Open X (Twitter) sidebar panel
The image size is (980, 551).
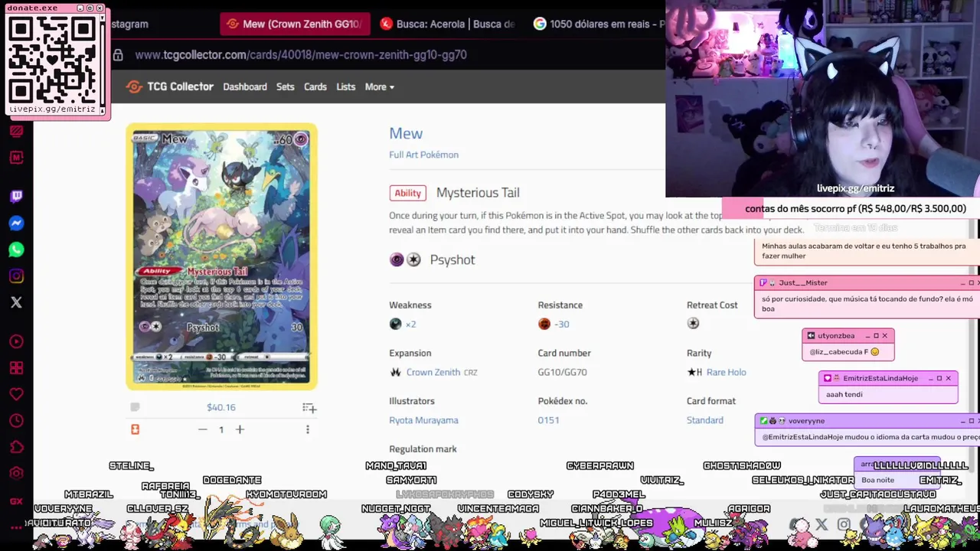coord(16,302)
